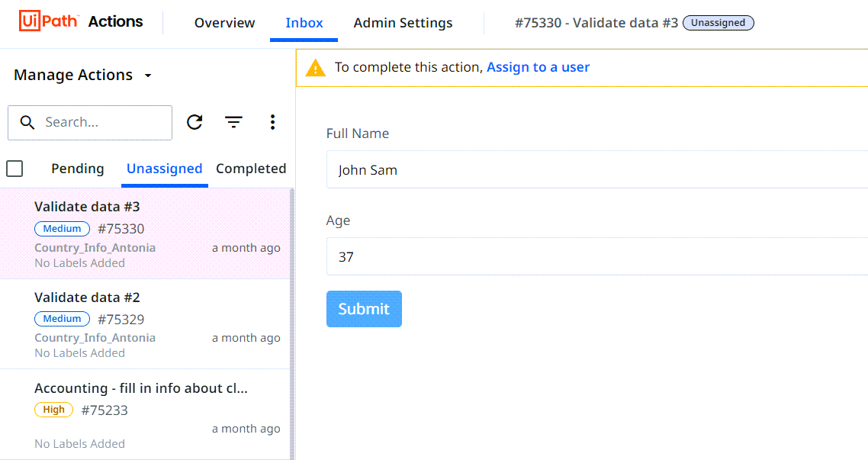Viewport: 868px width, 460px height.
Task: Switch to the Completed tab
Action: click(x=251, y=169)
